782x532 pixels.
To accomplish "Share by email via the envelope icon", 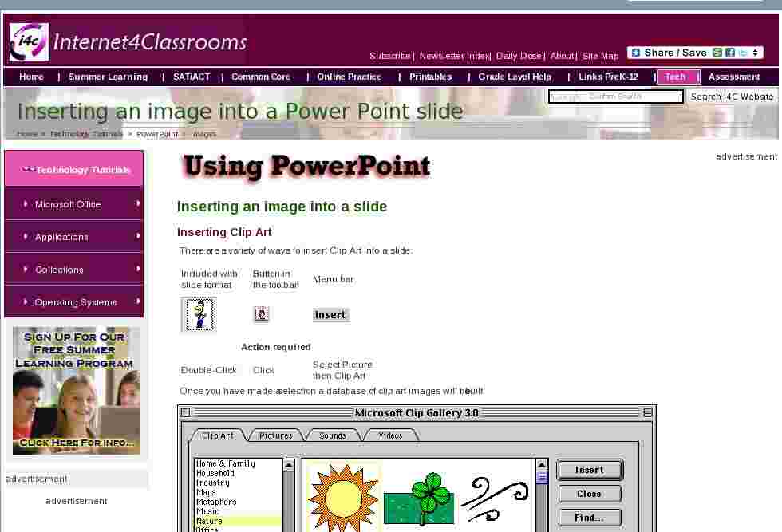I will (717, 53).
